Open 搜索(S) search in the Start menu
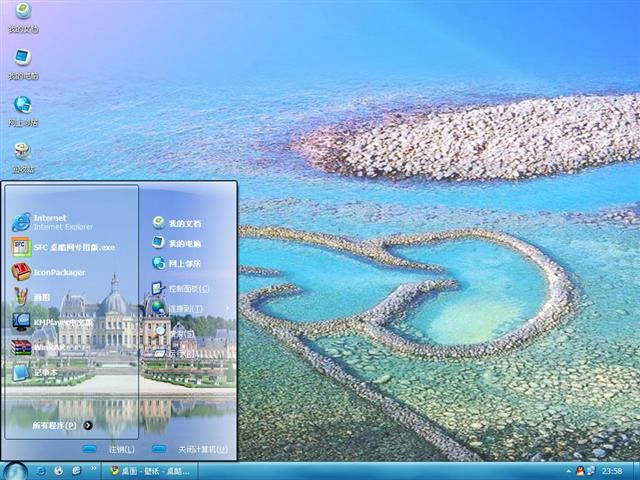The image size is (640, 480). tap(176, 333)
